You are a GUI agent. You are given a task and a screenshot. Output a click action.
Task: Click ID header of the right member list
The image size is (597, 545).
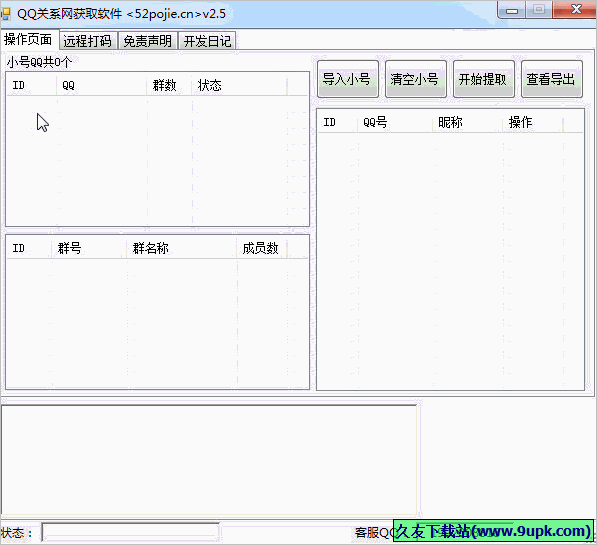click(x=337, y=122)
